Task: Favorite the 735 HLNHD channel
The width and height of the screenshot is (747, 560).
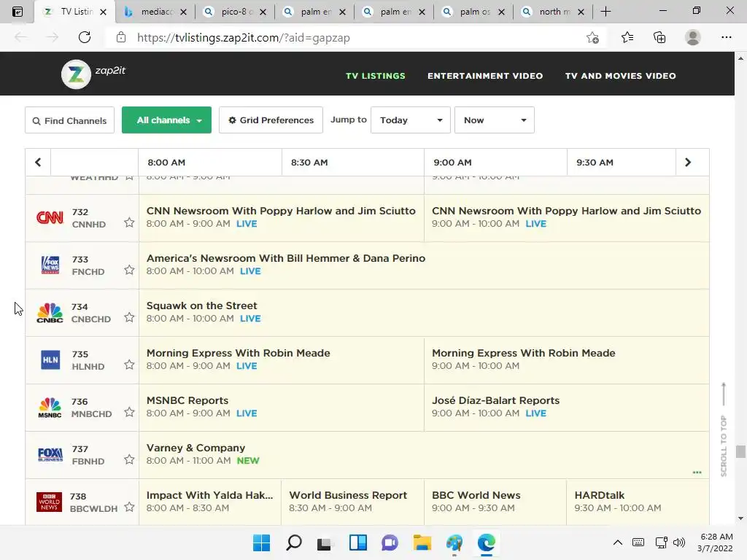Action: 129,365
